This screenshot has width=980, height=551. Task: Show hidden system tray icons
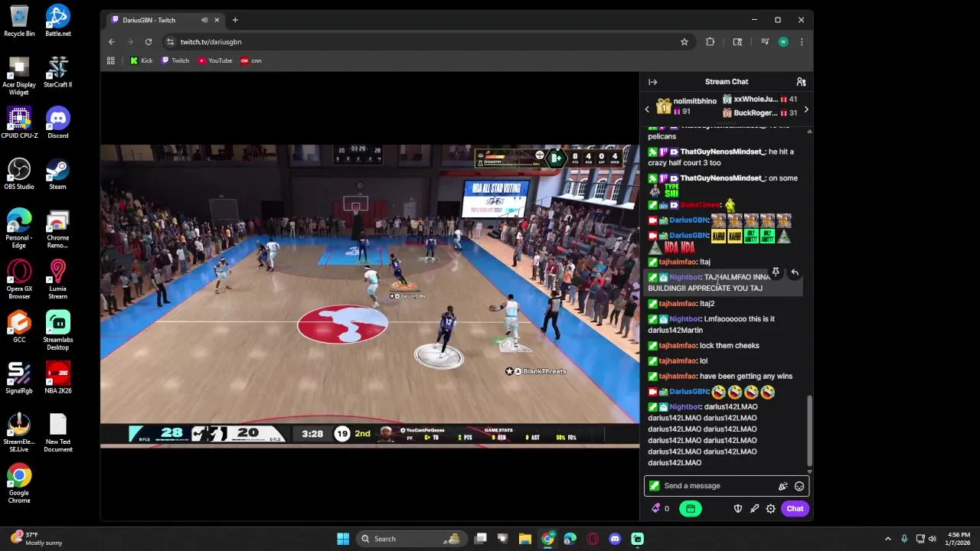click(887, 539)
